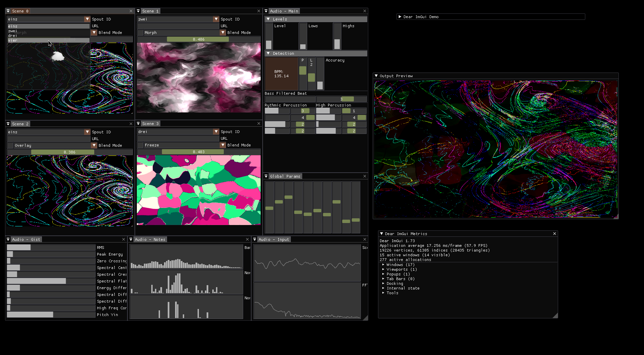This screenshot has height=355, width=644.
Task: Click the Highs vertical level slider
Action: [337, 36]
